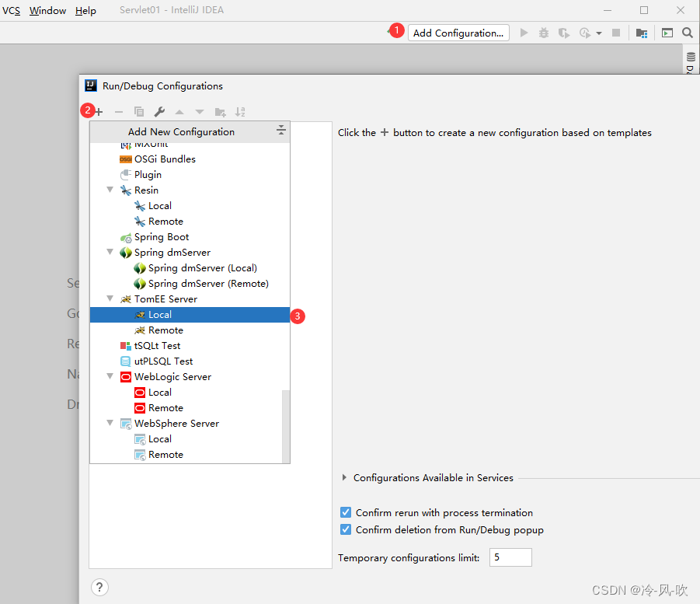This screenshot has width=700, height=604.
Task: Click the Temporary configurations limit field
Action: click(510, 557)
